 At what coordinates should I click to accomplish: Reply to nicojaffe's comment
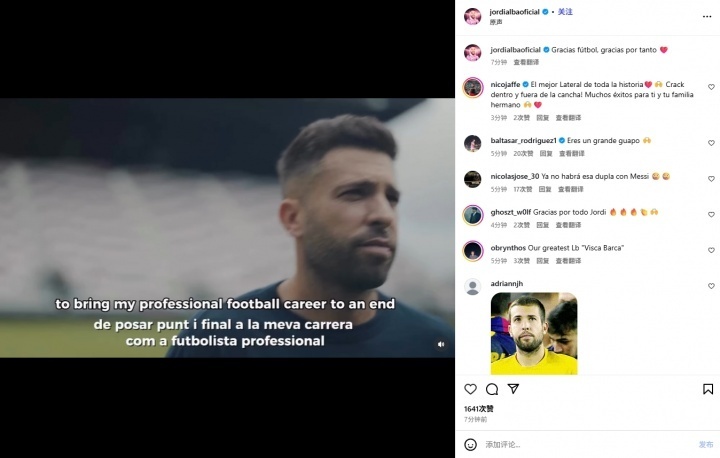543,118
